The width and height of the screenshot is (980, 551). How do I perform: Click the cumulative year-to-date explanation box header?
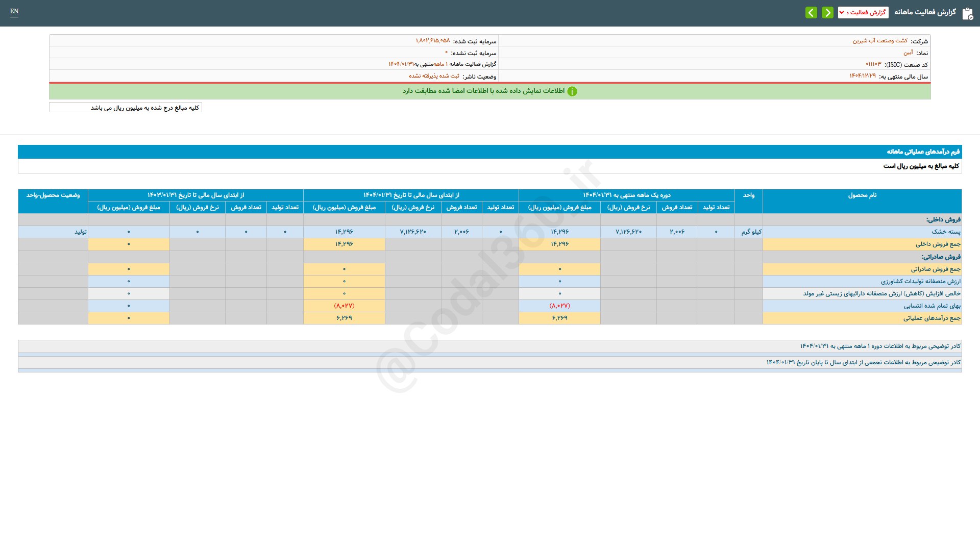click(863, 362)
